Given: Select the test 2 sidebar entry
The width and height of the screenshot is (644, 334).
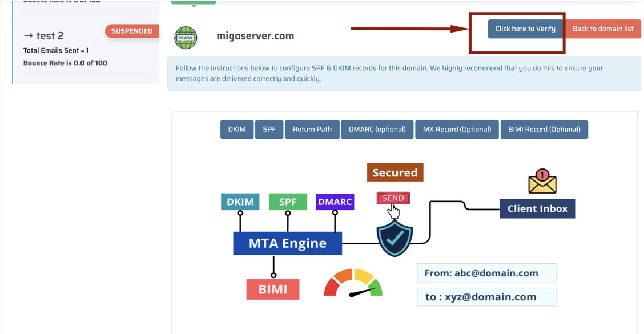Looking at the screenshot, I should 86,53.
